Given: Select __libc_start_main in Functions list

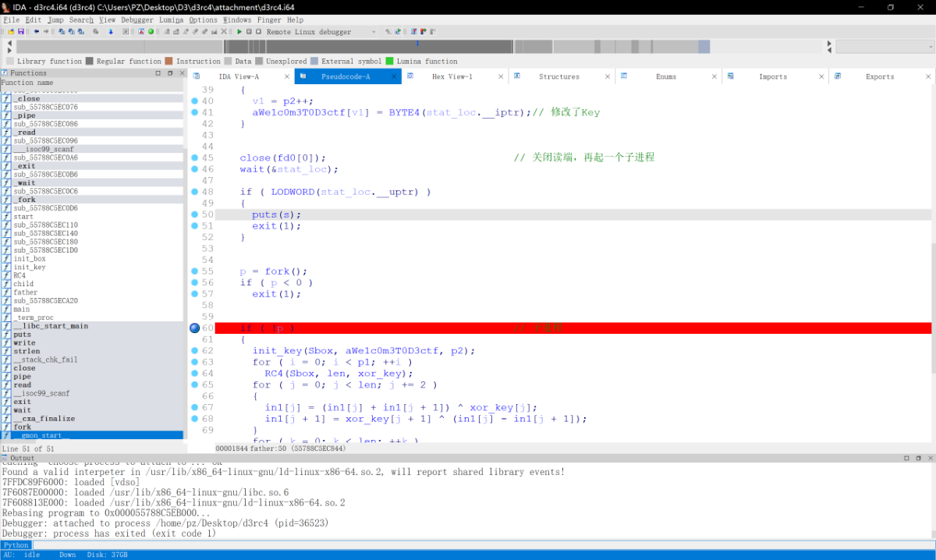Looking at the screenshot, I should (x=92, y=326).
